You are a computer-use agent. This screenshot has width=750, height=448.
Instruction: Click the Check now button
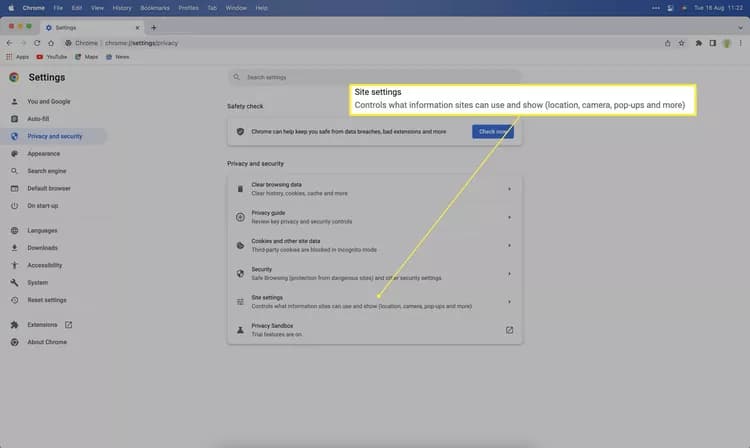pyautogui.click(x=493, y=131)
